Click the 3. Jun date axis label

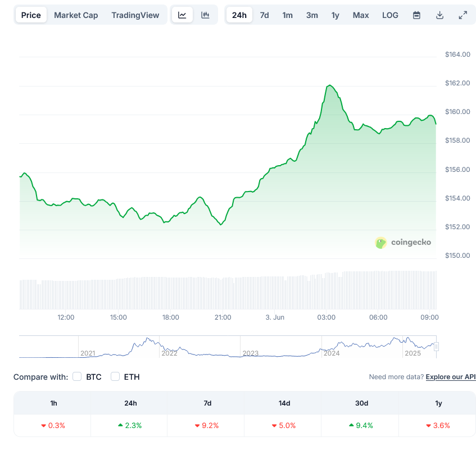click(x=275, y=317)
